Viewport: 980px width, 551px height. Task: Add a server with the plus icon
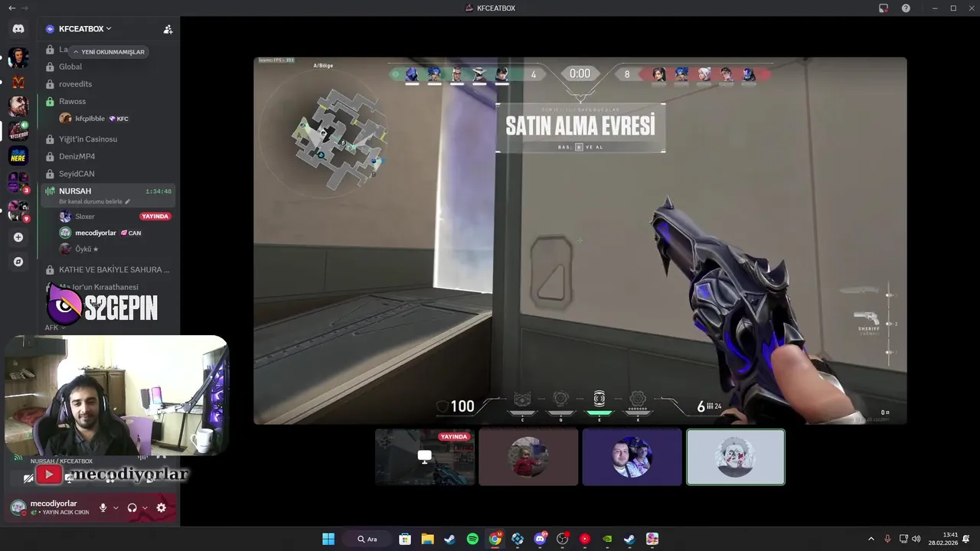[x=18, y=237]
